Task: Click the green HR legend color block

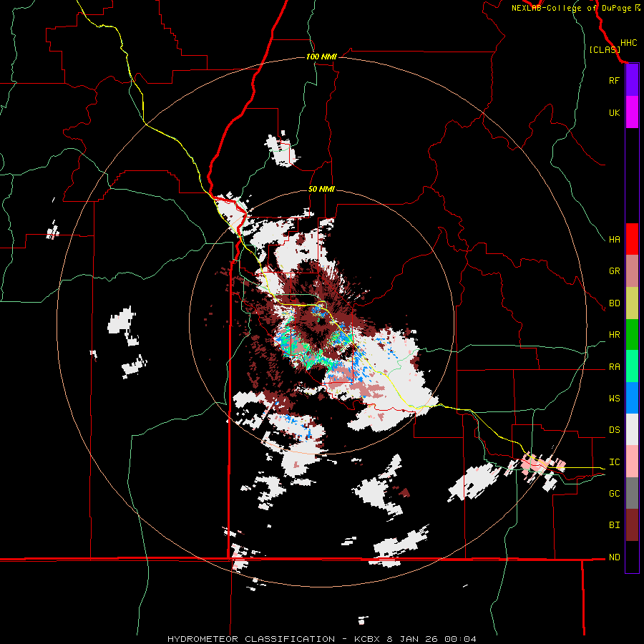Action: pos(632,335)
